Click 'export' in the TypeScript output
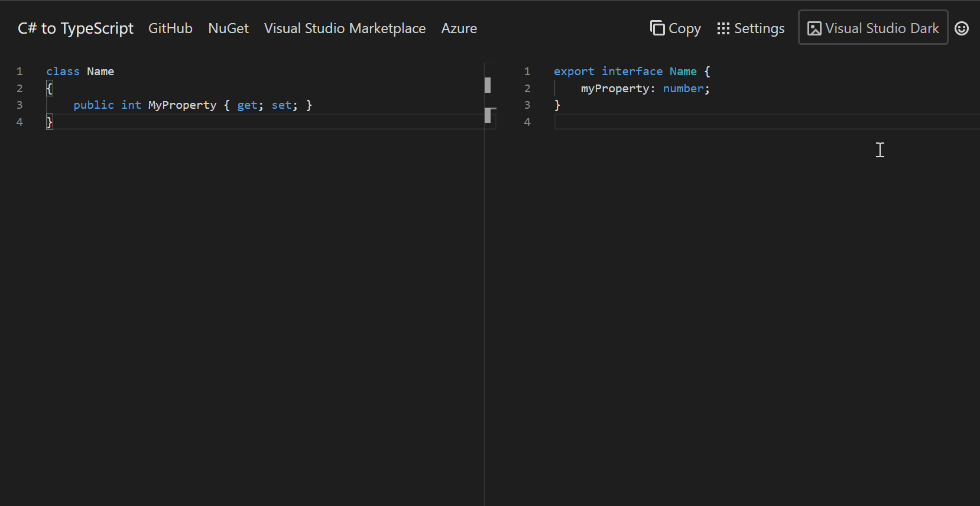Image resolution: width=980 pixels, height=506 pixels. tap(574, 72)
